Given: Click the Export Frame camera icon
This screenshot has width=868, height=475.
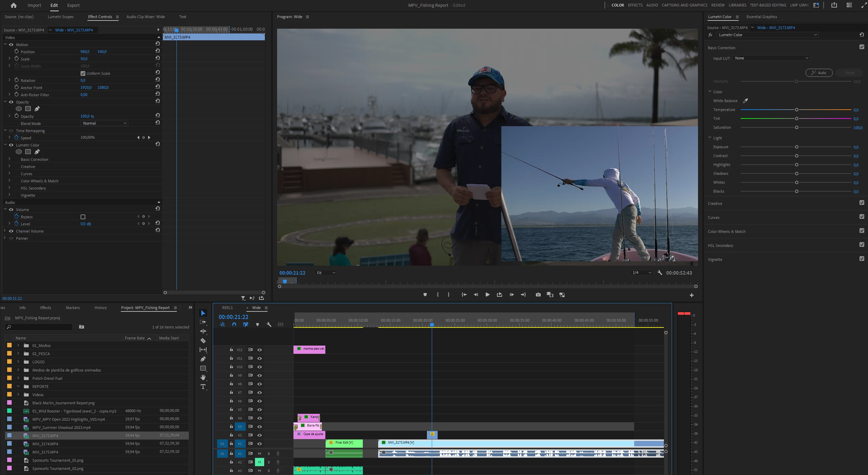Looking at the screenshot, I should (x=538, y=295).
